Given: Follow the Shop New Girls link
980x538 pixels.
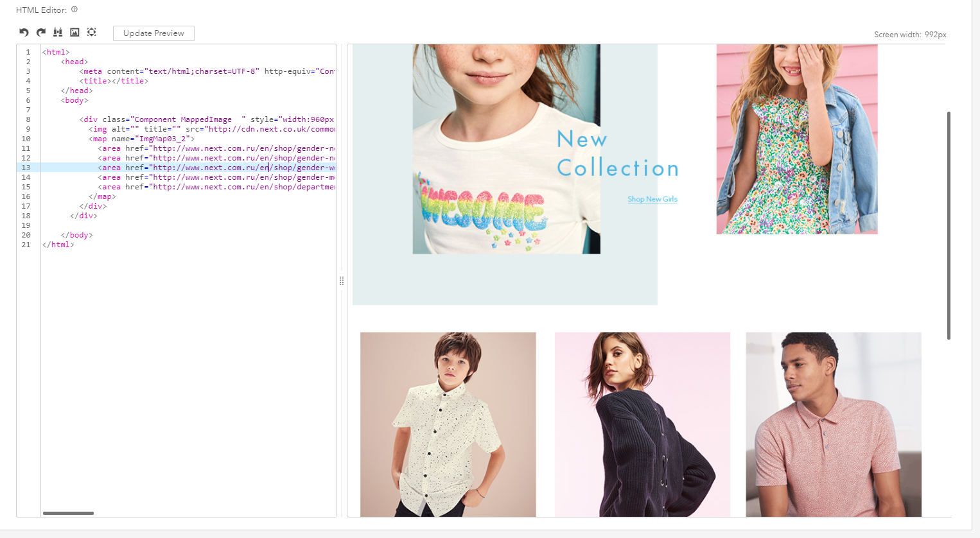Looking at the screenshot, I should [652, 199].
